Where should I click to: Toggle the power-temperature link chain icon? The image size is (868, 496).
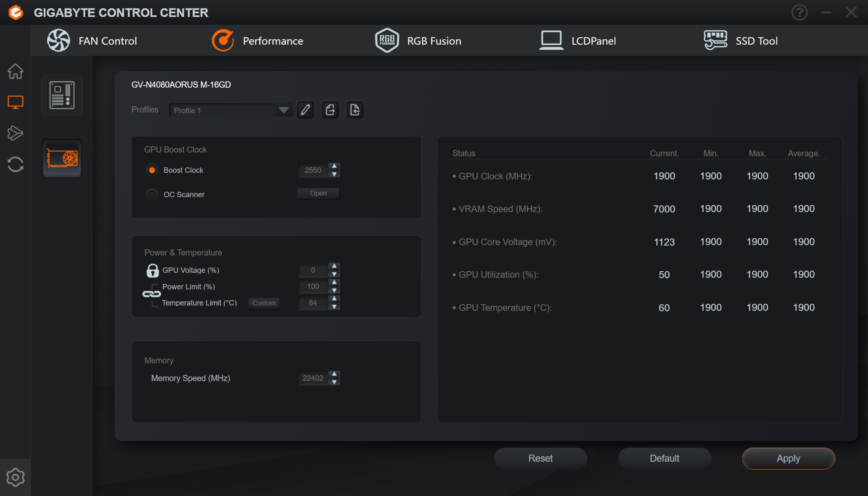151,294
